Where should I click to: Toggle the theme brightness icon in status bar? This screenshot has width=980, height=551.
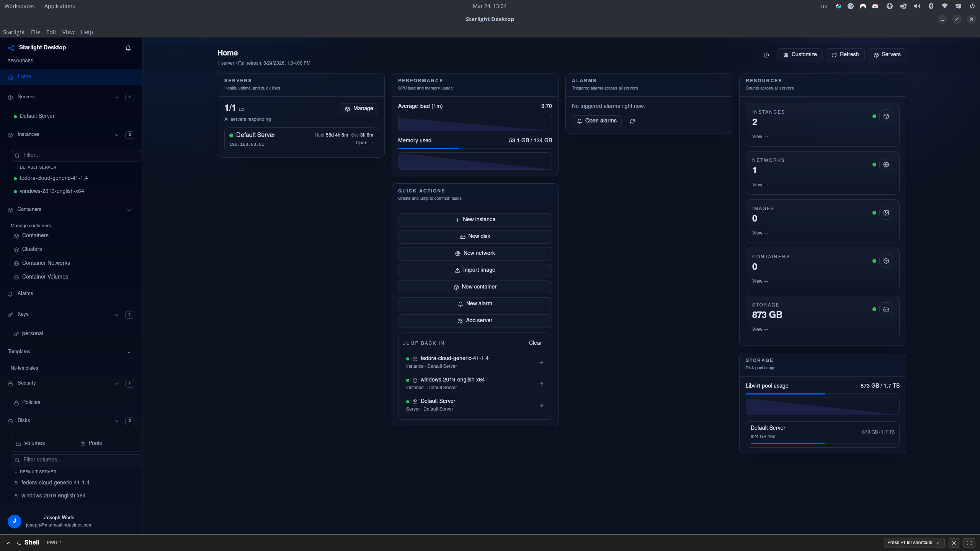pos(954,543)
